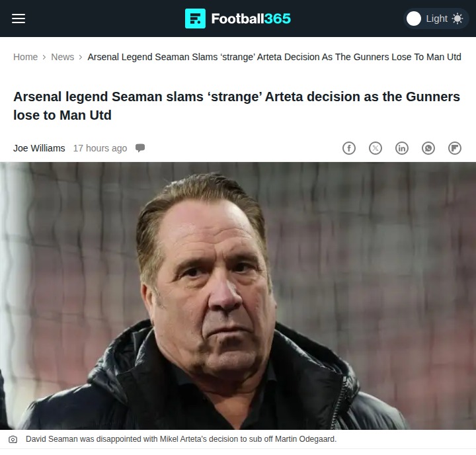Click the Football365 logo
The width and height of the screenshot is (476, 455).
click(238, 19)
